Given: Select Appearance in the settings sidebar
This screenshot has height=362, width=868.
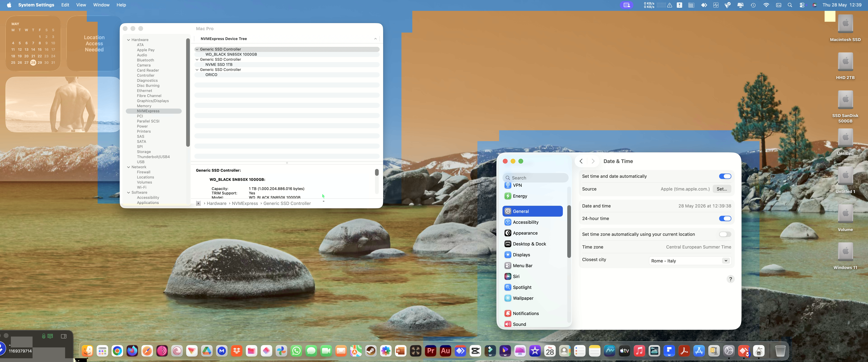Looking at the screenshot, I should [532, 233].
